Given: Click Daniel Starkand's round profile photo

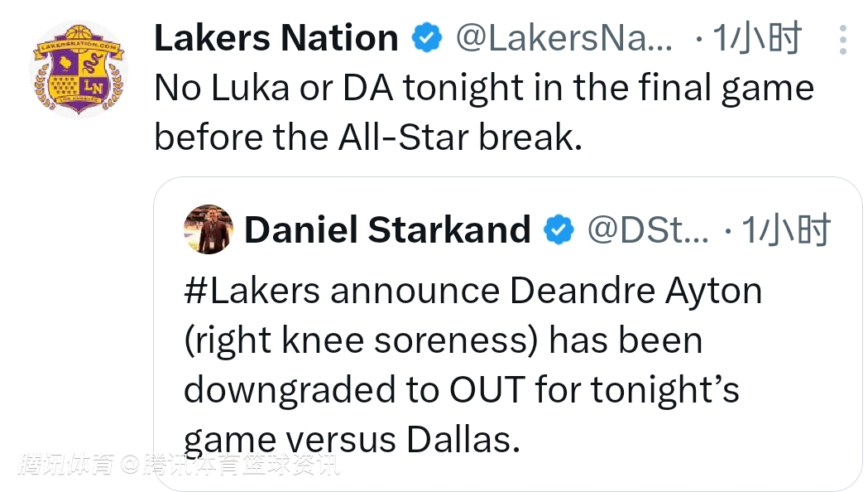Looking at the screenshot, I should click(x=208, y=228).
